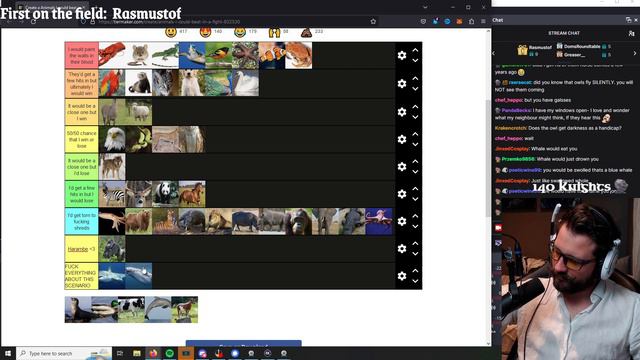Pick the tiger image in cyan tier
This screenshot has height=360, width=640.
(165, 221)
